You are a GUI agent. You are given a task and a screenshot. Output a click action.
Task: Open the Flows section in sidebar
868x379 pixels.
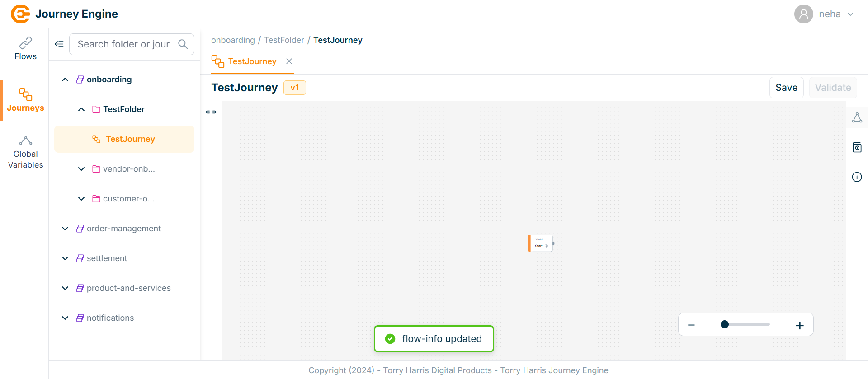25,49
